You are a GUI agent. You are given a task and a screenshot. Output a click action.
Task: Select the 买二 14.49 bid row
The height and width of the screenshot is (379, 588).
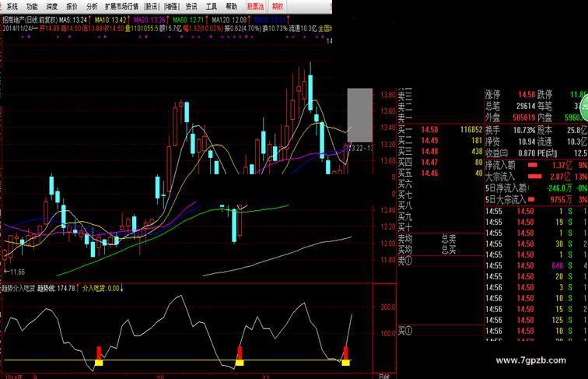point(440,140)
